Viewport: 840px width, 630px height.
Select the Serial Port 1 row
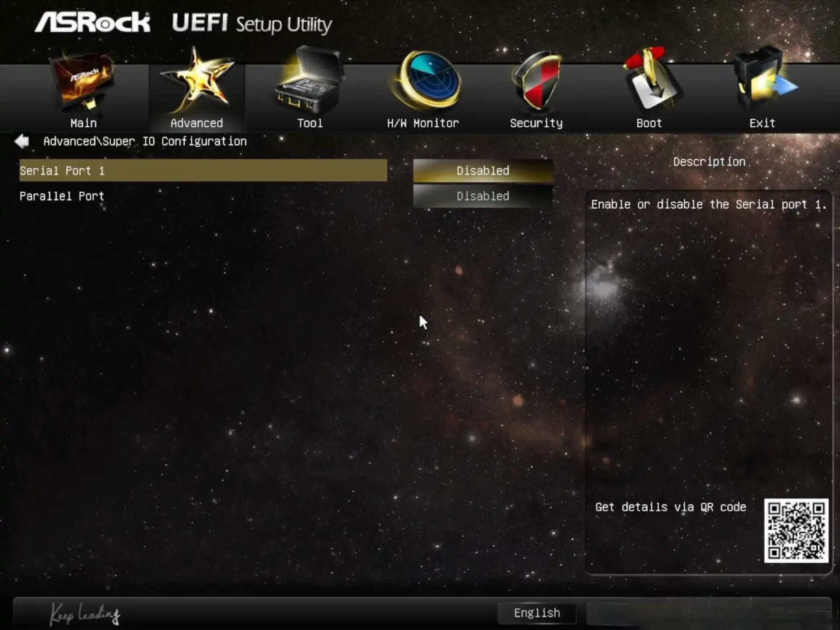[x=203, y=171]
